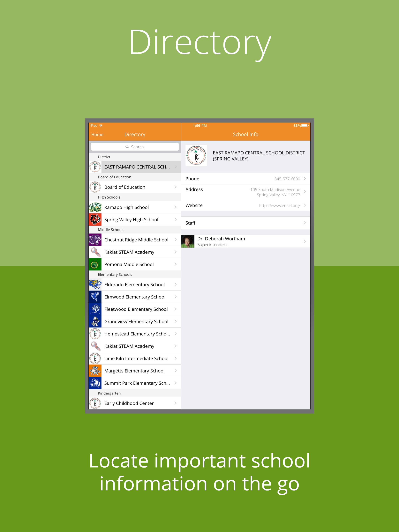Viewport: 399px width, 532px height.
Task: View the Staff list
Action: click(x=245, y=223)
